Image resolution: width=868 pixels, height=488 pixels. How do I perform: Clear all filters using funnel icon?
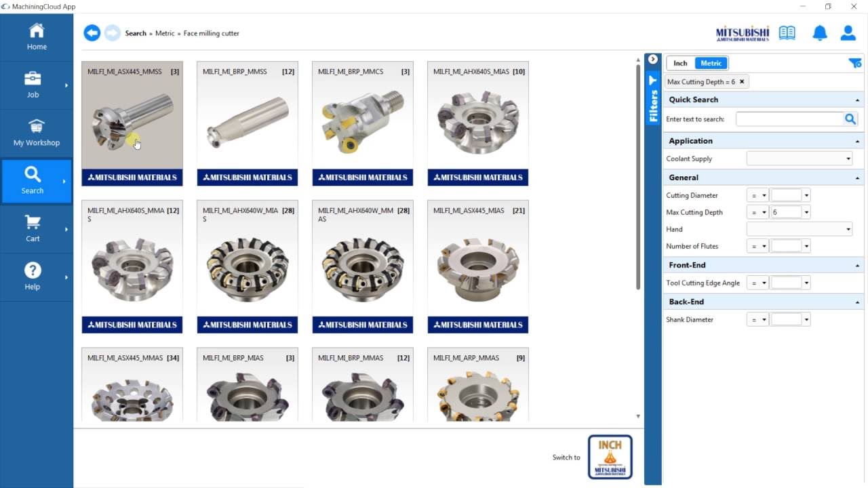click(x=854, y=63)
